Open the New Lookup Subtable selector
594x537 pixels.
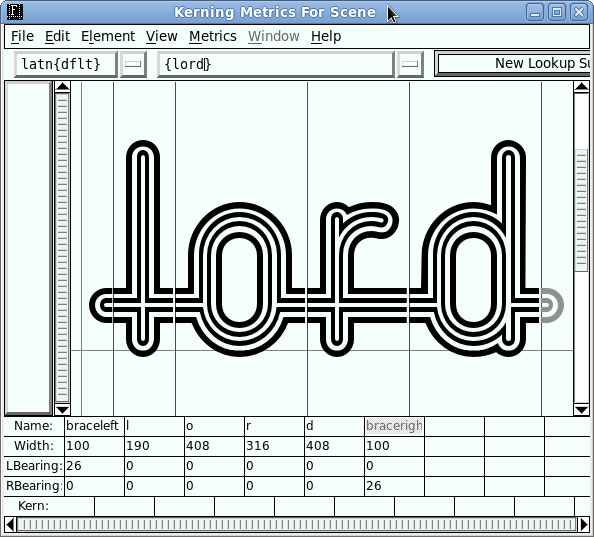click(514, 64)
